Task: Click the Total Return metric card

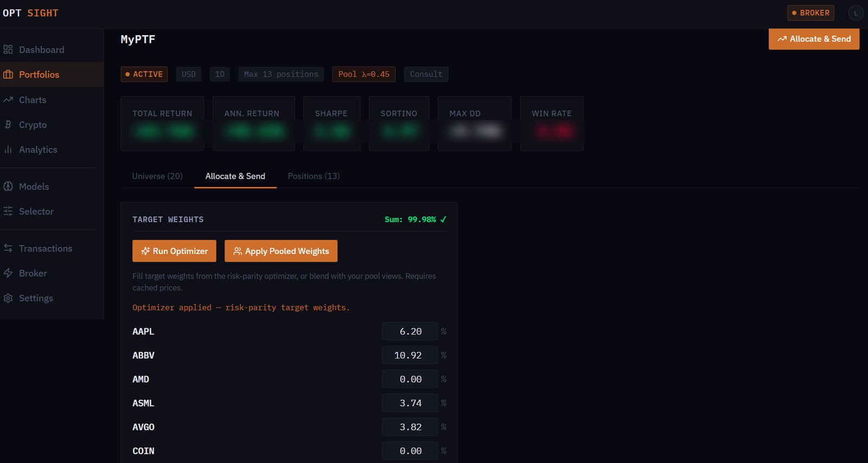Action: (162, 123)
